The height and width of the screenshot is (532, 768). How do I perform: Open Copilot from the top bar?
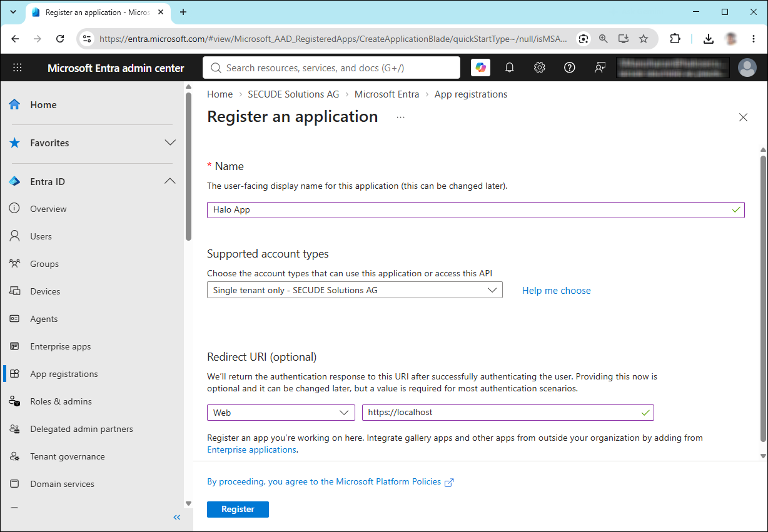coord(480,68)
